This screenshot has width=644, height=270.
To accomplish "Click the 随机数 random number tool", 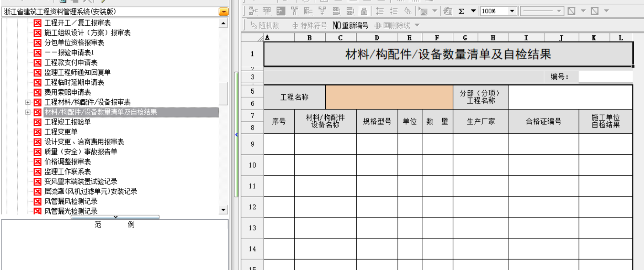I will pyautogui.click(x=265, y=25).
